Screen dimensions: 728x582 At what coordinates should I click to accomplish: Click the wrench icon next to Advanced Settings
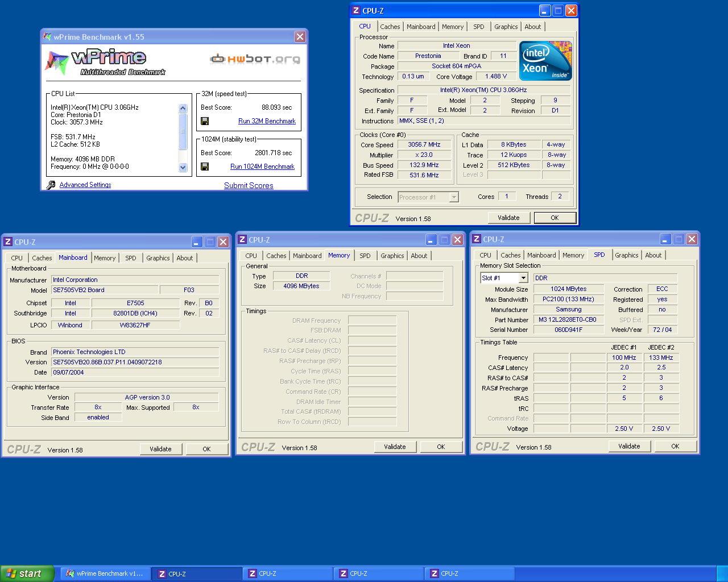point(51,185)
